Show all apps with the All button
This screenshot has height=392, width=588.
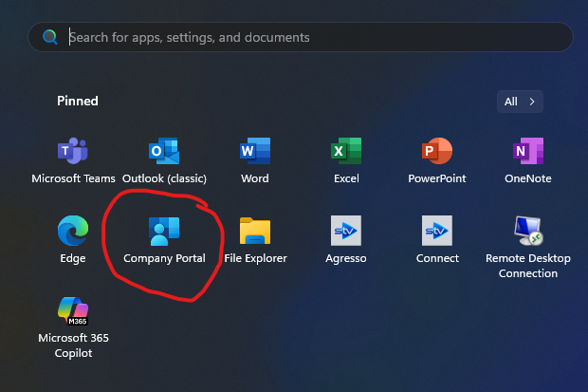520,102
